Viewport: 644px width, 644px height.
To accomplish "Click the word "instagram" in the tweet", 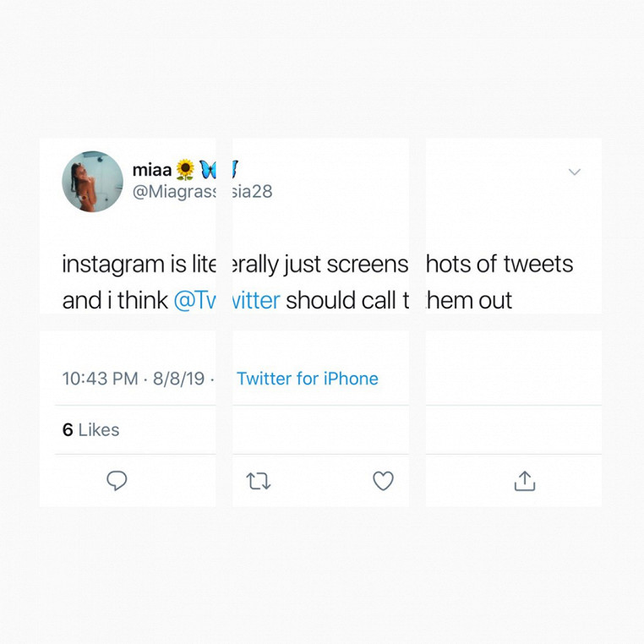I will click(x=113, y=265).
